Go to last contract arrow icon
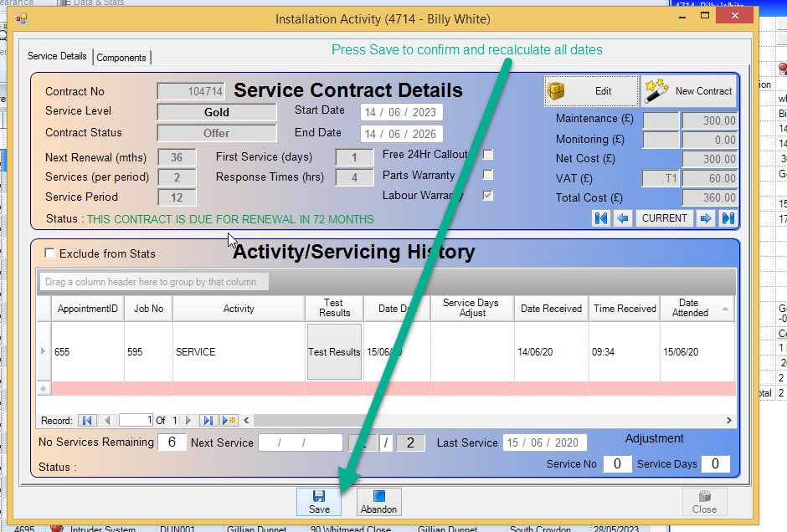787x532 pixels. (728, 218)
